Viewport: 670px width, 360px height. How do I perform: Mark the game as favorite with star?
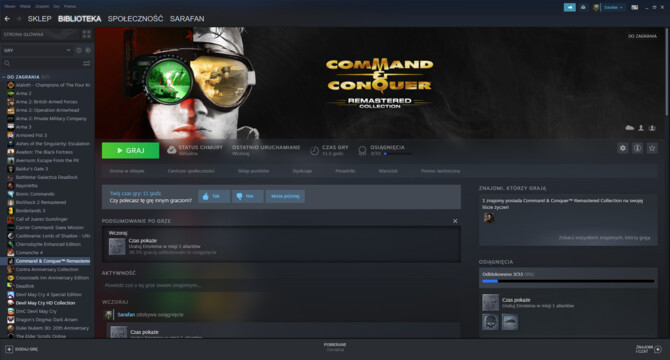pyautogui.click(x=652, y=148)
